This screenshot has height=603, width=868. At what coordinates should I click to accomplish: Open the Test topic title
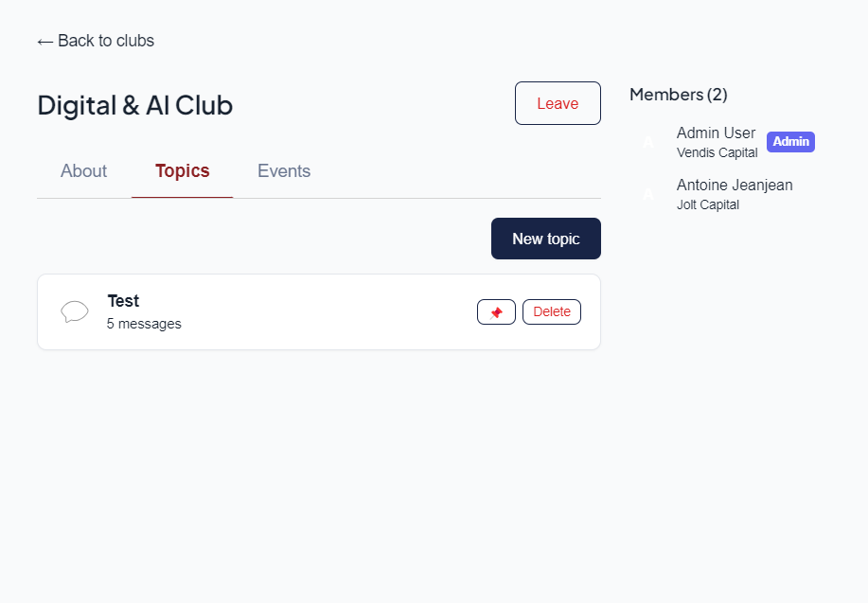click(123, 301)
